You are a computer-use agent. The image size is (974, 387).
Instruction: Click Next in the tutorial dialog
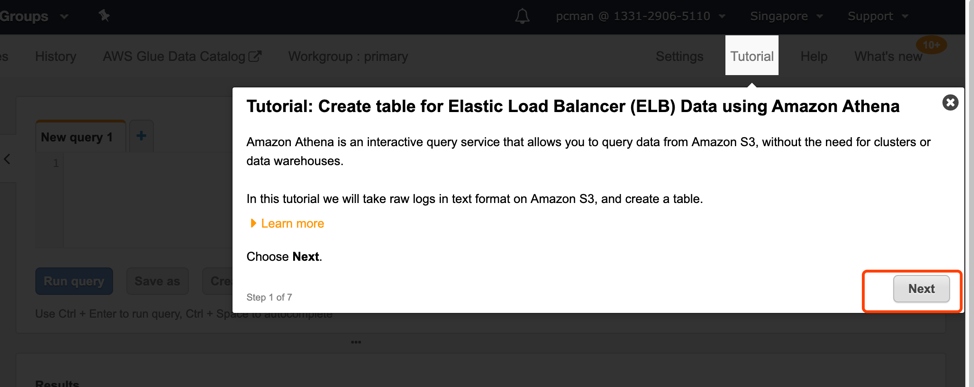pos(921,289)
